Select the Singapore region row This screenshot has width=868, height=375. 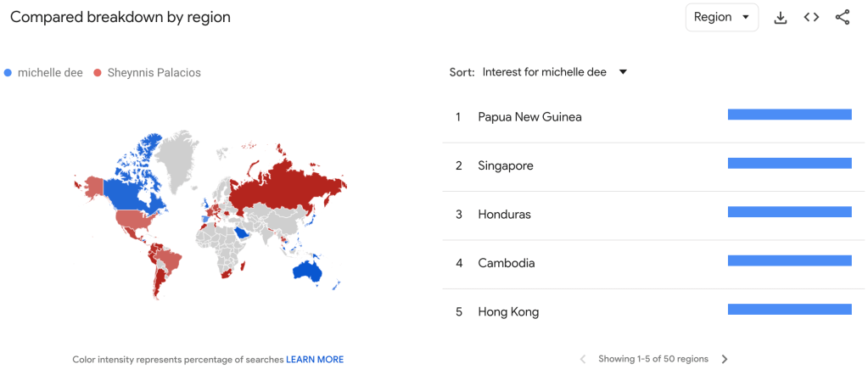506,165
